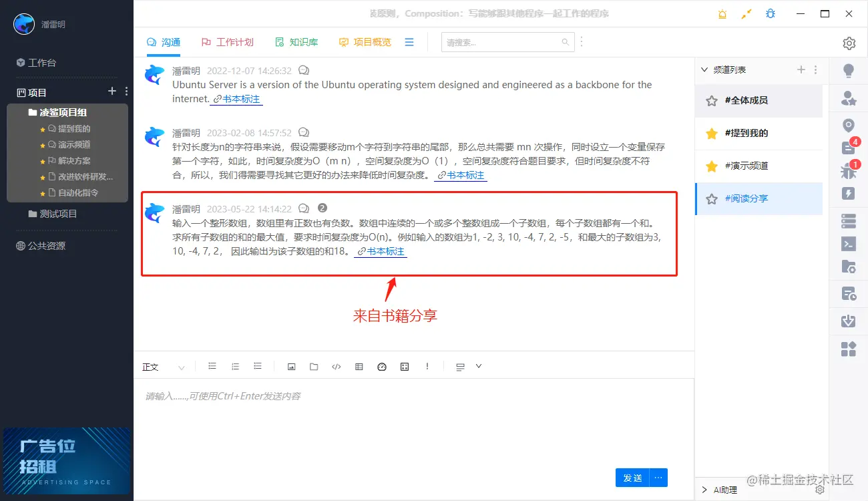Open reply thread icon on 2023-05-22 message
This screenshot has width=868, height=501.
point(304,208)
